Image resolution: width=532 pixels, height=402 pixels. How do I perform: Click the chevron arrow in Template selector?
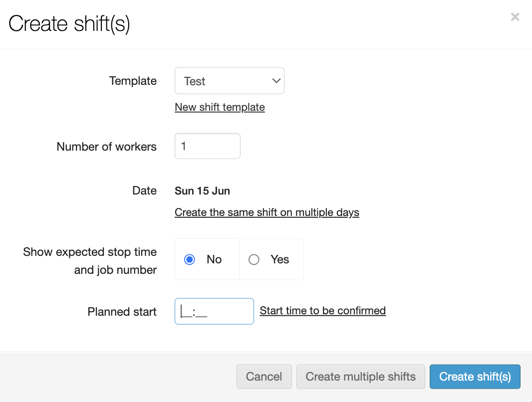click(x=276, y=81)
